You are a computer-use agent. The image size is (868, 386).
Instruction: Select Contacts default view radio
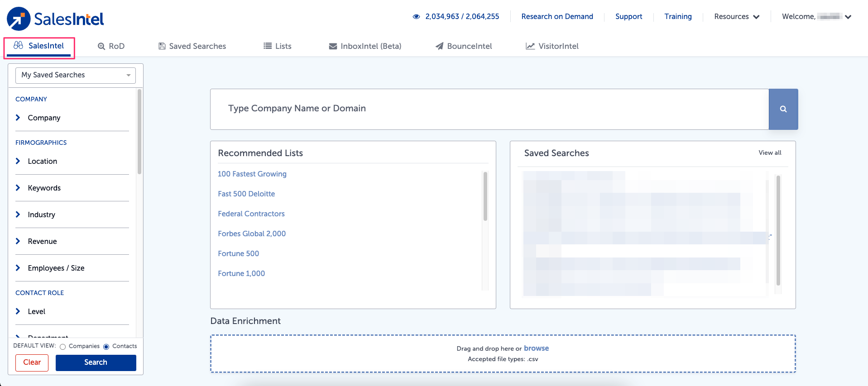(106, 347)
